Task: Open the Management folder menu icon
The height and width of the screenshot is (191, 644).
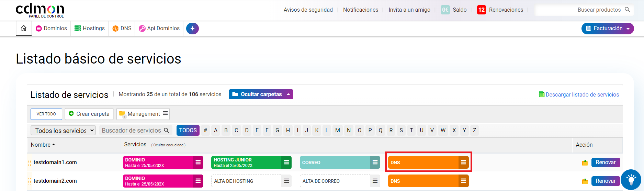Action: point(165,113)
